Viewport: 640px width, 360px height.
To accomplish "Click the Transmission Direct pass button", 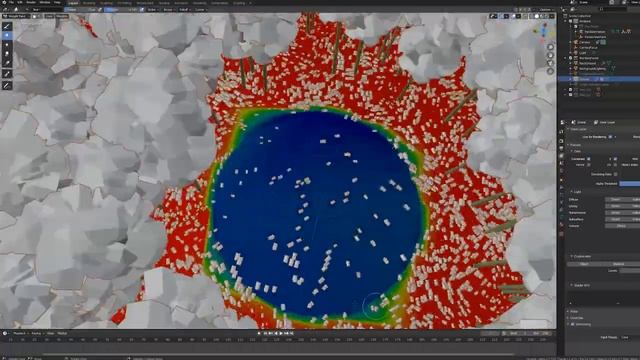I will click(x=616, y=213).
